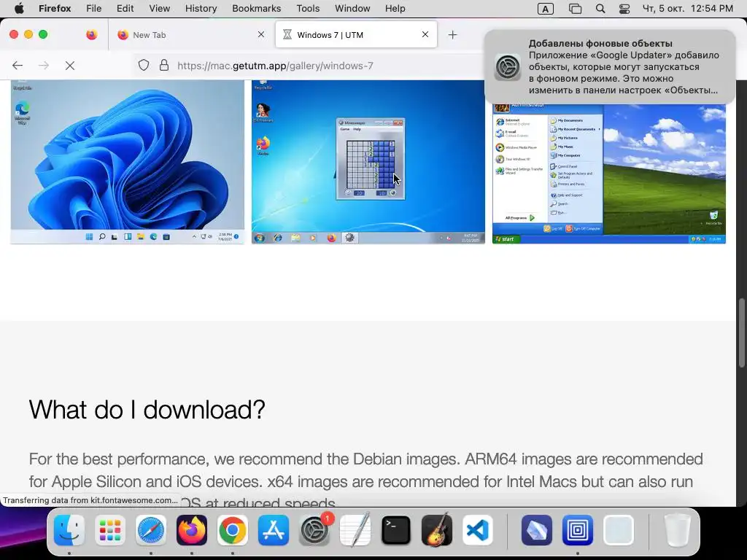This screenshot has height=560, width=747.
Task: Open the purple crystal app in the Dock
Action: pyautogui.click(x=536, y=530)
